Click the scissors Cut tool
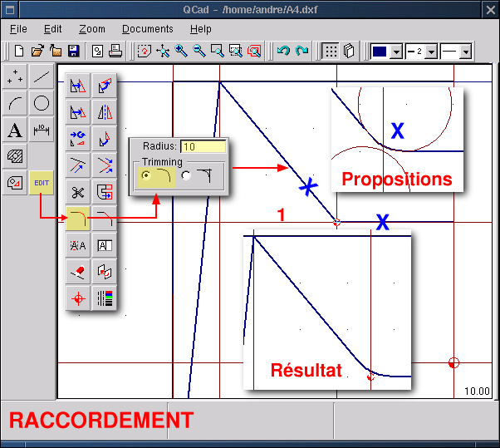Image resolution: width=500 pixels, height=448 pixels. [x=78, y=193]
